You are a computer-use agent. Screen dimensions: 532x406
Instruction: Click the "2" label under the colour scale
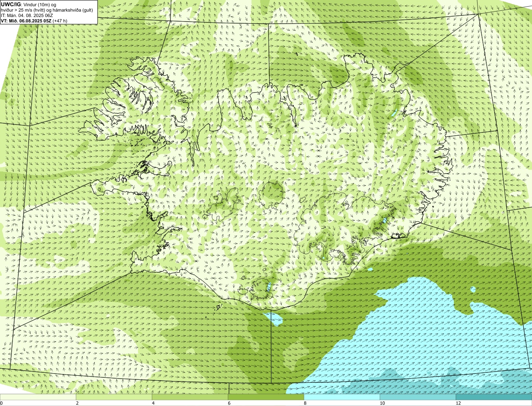pyautogui.click(x=77, y=403)
